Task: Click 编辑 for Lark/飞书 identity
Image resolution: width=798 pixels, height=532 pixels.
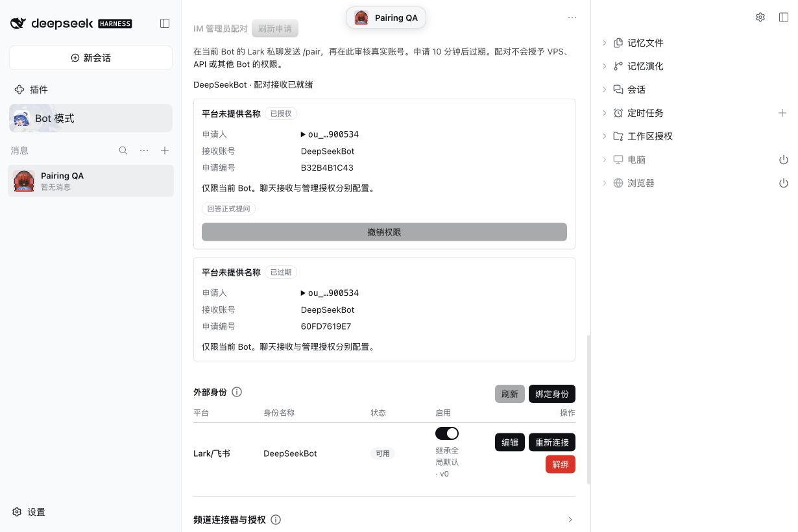Action: point(510,442)
